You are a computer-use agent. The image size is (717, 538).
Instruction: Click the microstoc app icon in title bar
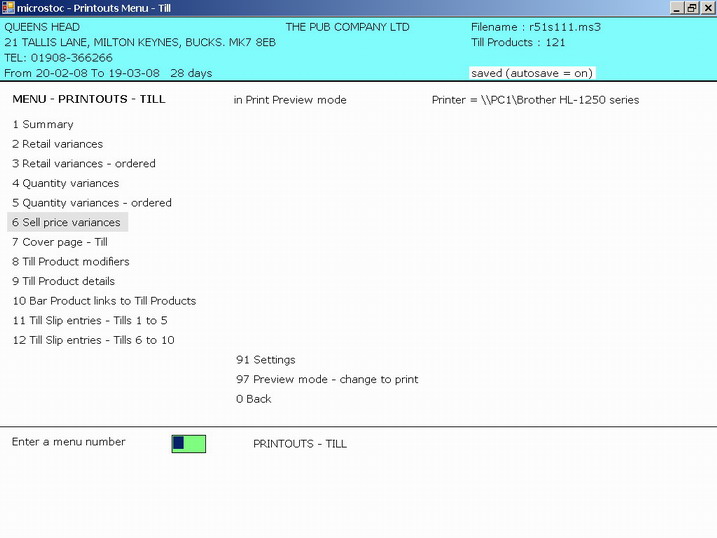coord(8,8)
